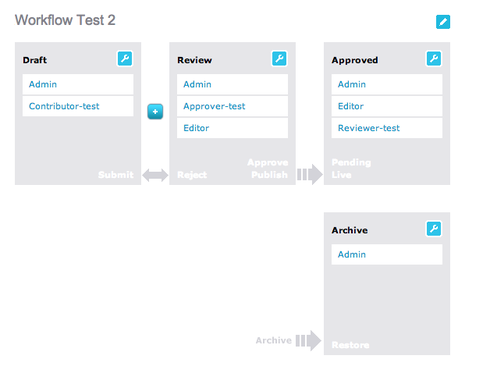
Task: Select Admin role in Draft step
Action: [78, 84]
